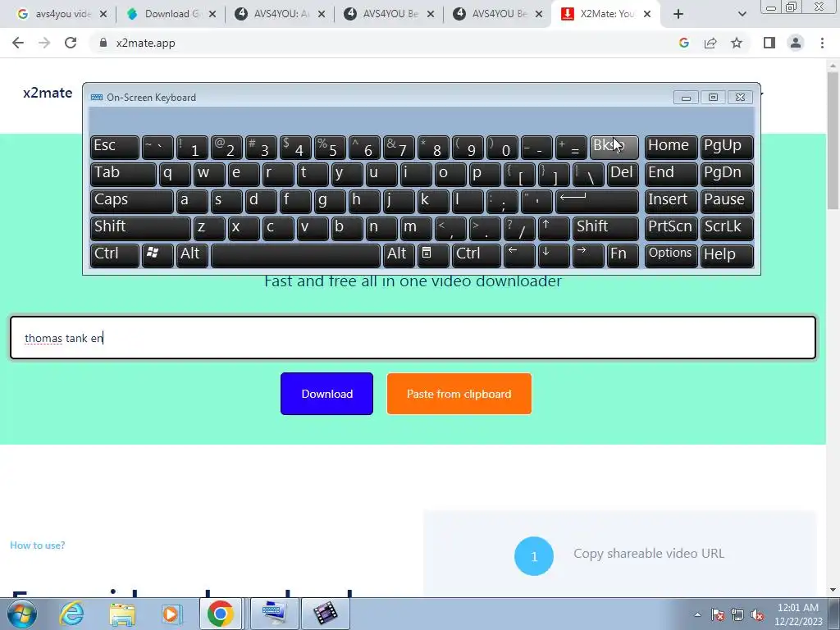Viewport: 840px width, 630px height.
Task: Tap the Esc key on On-Screen Keyboard
Action: point(115,147)
